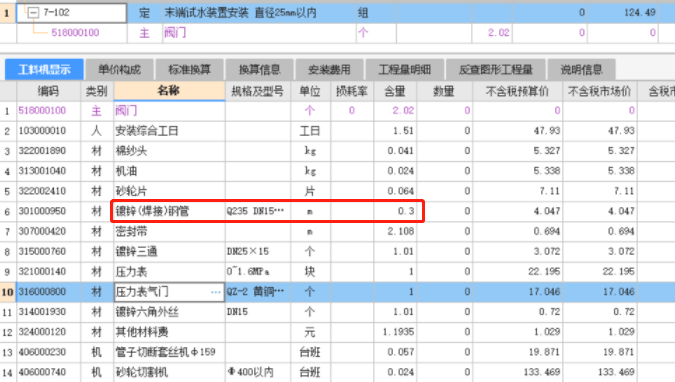Open ellipsis button in 压力表气门 name cell
Viewport: 675px width, 382px height.
216,292
